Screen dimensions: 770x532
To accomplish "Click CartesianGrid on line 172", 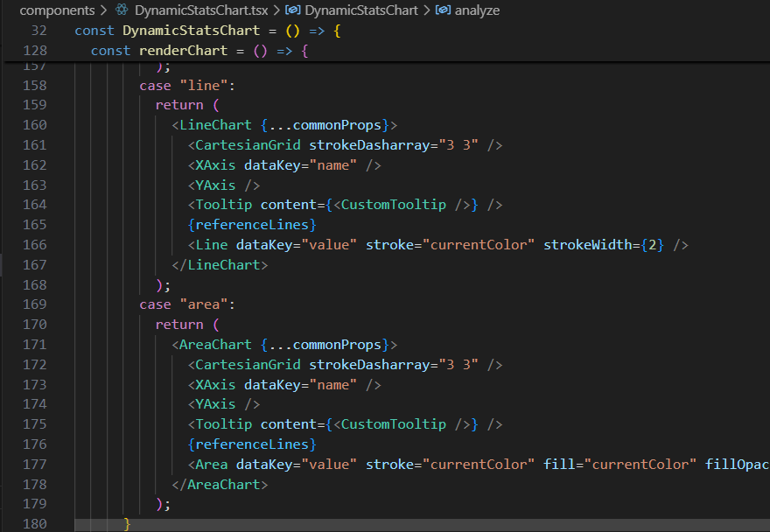I will [x=248, y=365].
